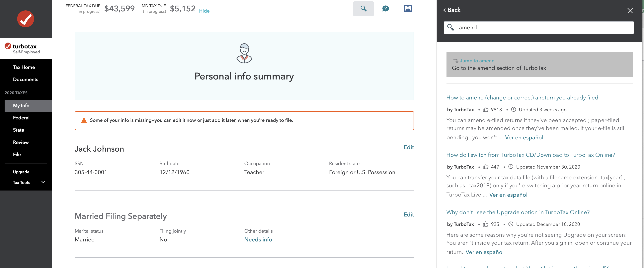Go to Documents in the sidebar
Image resolution: width=644 pixels, height=268 pixels.
pyautogui.click(x=26, y=79)
